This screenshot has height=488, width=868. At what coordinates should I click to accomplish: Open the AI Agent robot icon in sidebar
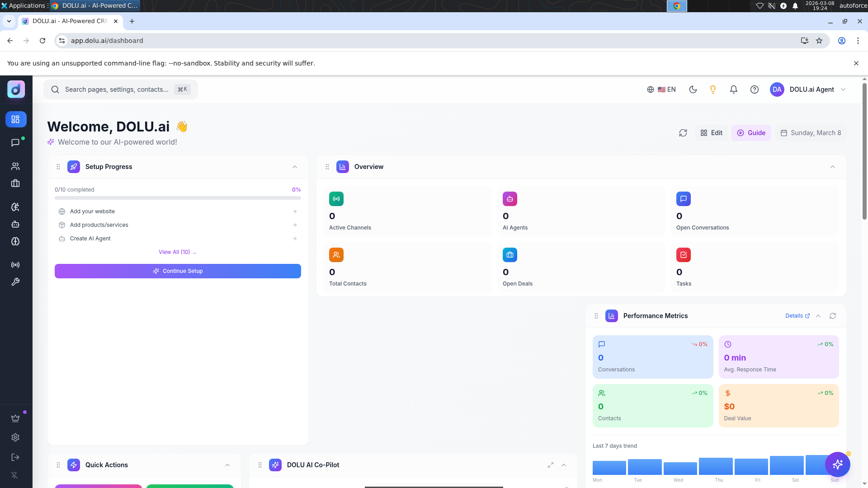click(x=15, y=224)
